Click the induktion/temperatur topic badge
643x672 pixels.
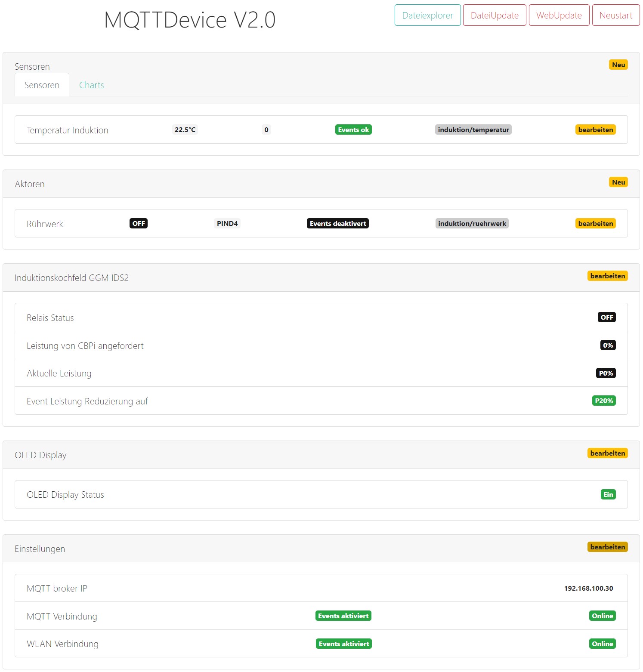click(x=473, y=130)
